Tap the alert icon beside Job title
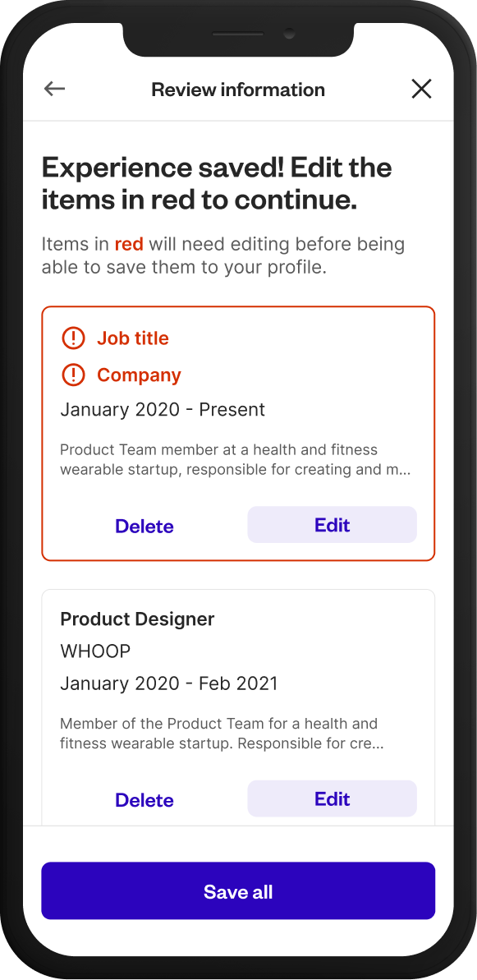This screenshot has height=980, width=477. (72, 338)
